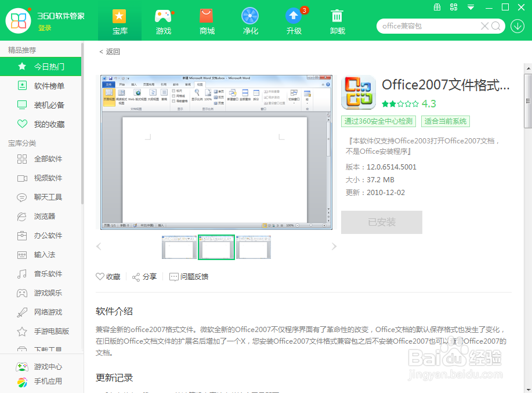Click the 更新：2010-12-02 text
Viewport: 532px width, 393px height.
coord(375,193)
